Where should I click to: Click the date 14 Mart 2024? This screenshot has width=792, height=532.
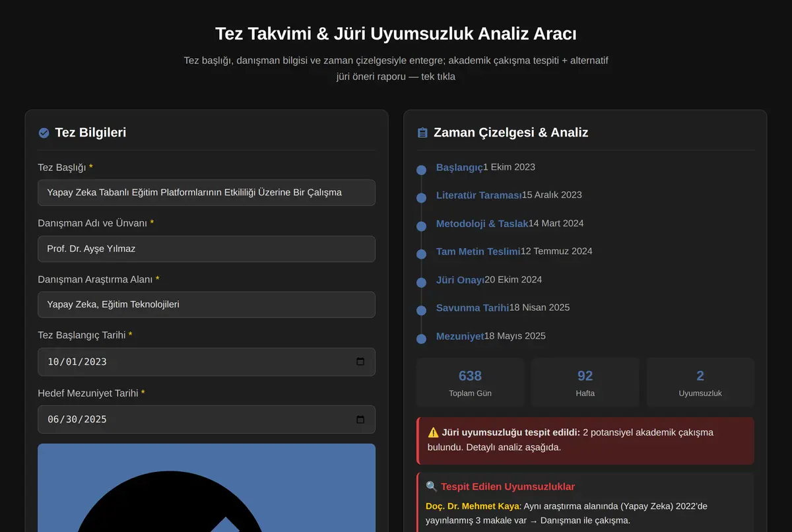(556, 223)
